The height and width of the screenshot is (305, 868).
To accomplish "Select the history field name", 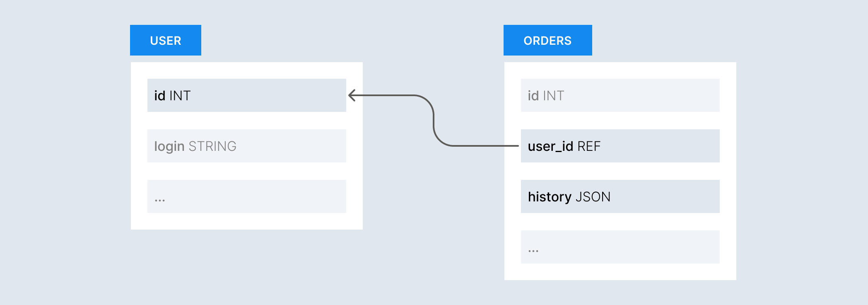I will [550, 197].
